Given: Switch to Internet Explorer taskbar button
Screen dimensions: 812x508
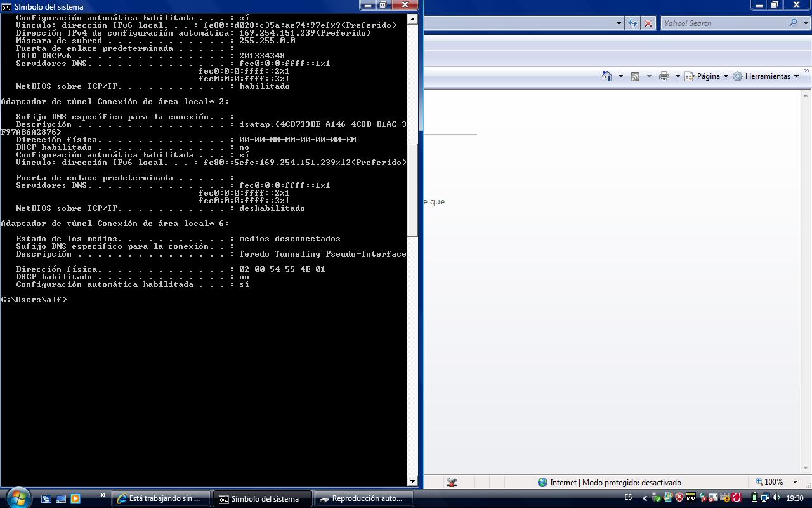Looking at the screenshot, I should [x=161, y=498].
